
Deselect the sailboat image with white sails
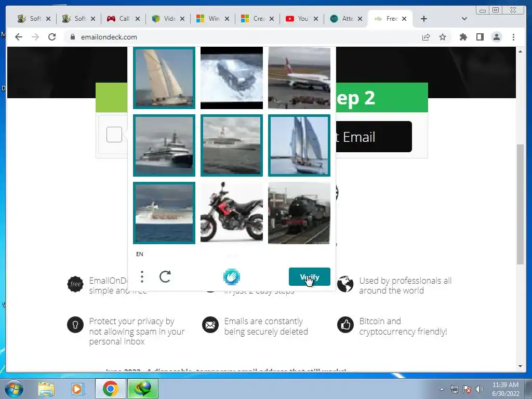tap(164, 78)
